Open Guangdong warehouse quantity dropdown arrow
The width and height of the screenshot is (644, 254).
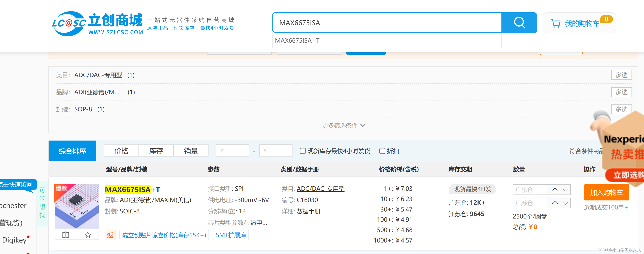pyautogui.click(x=565, y=190)
